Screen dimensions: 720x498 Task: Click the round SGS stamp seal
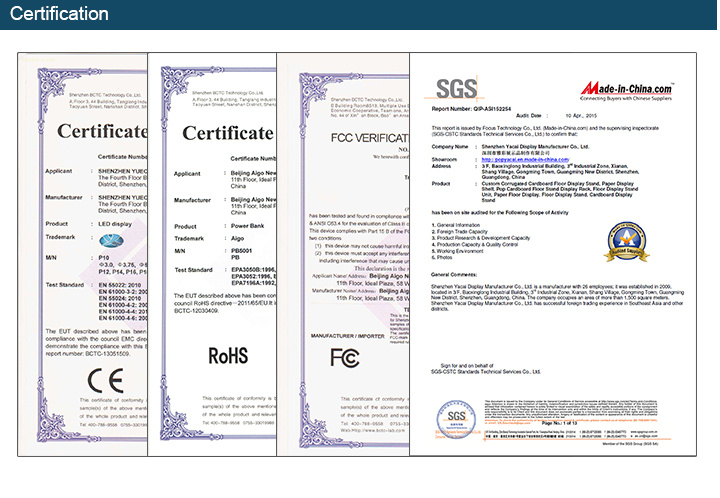pos(456,418)
